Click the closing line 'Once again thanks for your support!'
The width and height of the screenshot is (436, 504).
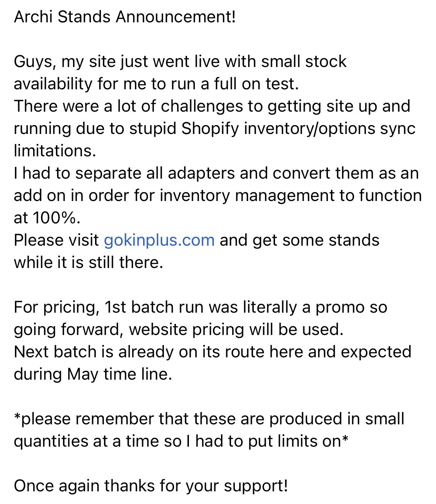pyautogui.click(x=151, y=486)
